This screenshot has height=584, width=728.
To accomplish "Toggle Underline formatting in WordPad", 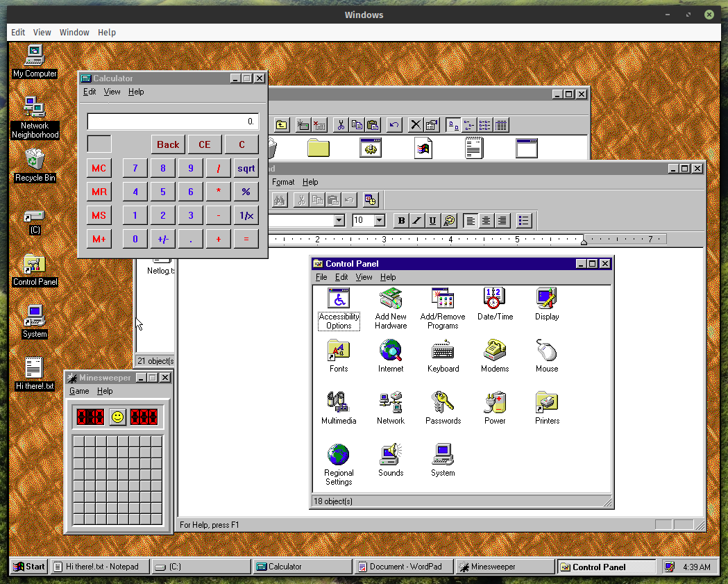I will (432, 221).
